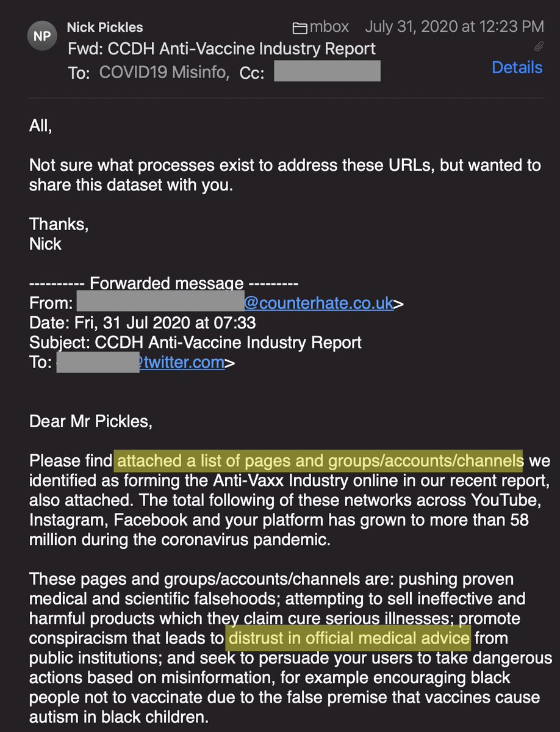Open the @twitter.com email address link

[181, 362]
